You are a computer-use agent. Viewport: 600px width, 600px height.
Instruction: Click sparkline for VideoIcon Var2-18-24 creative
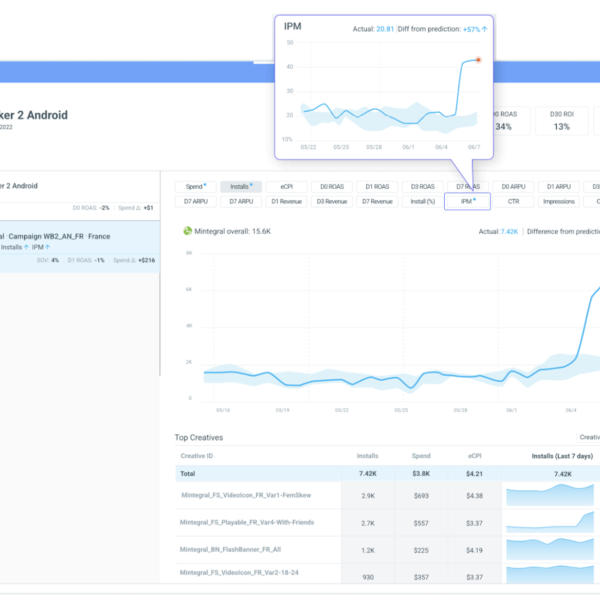tap(550, 575)
